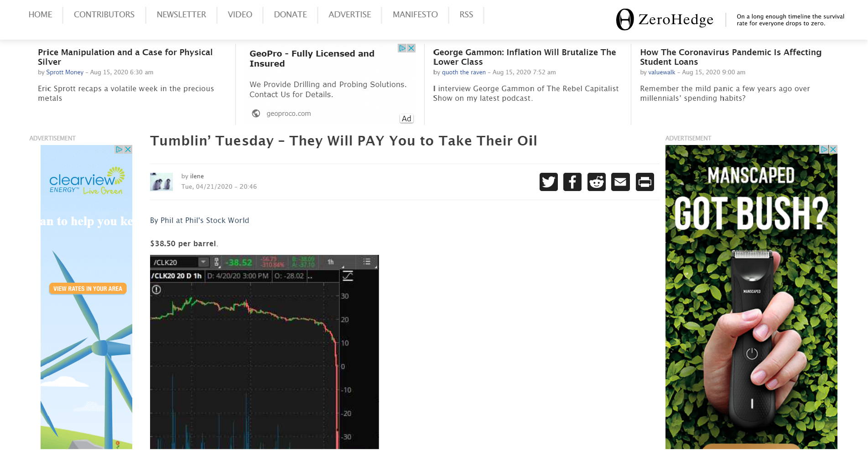Open author quoth the raven's page
This screenshot has width=868, height=450.
464,72
